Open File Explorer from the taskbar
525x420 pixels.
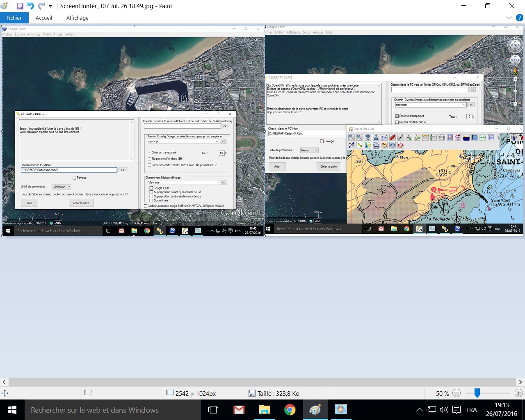[264, 410]
